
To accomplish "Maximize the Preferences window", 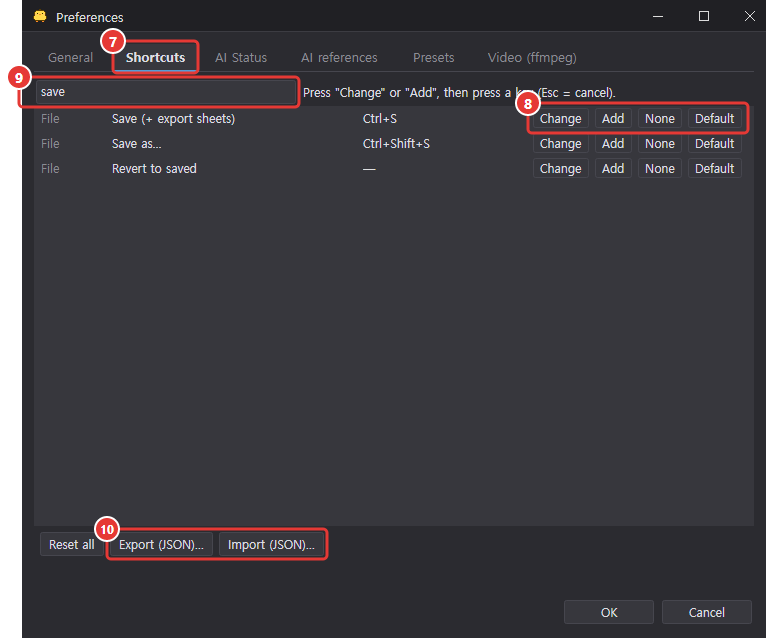I will click(704, 16).
